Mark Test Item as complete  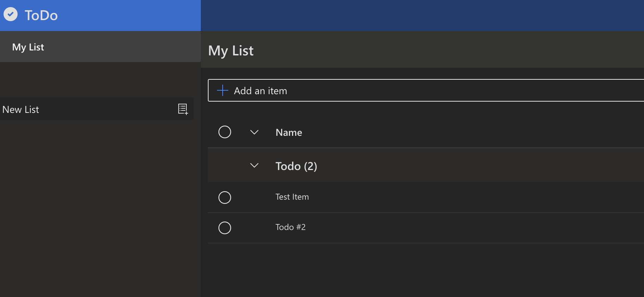225,198
